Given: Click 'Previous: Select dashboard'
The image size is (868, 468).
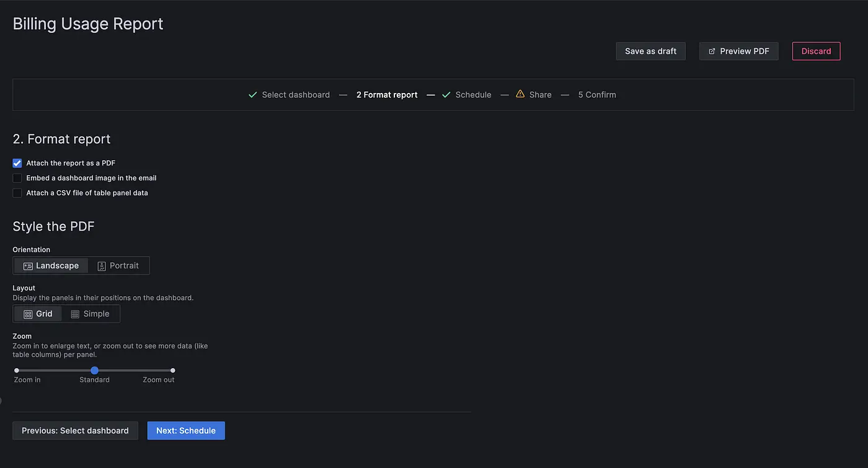Looking at the screenshot, I should [74, 430].
